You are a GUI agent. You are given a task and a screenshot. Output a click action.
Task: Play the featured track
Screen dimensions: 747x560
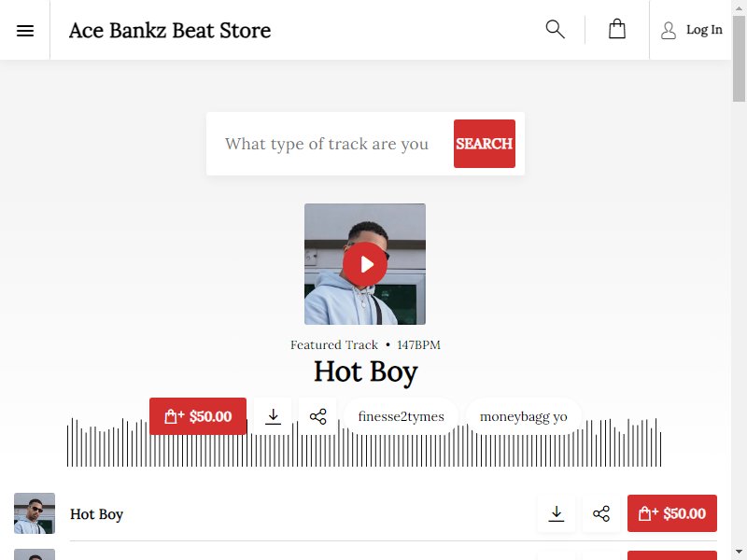[x=365, y=264]
